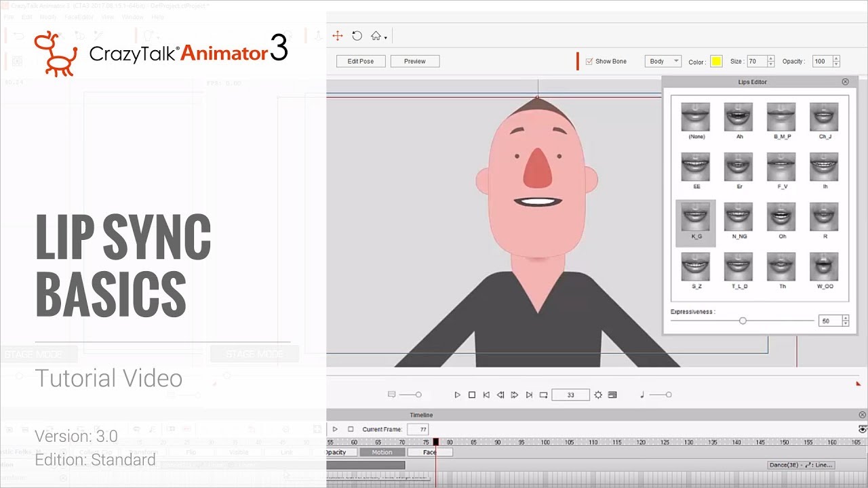Click the gray clip on the Motion track
This screenshot has height=488, width=868.
(366, 465)
